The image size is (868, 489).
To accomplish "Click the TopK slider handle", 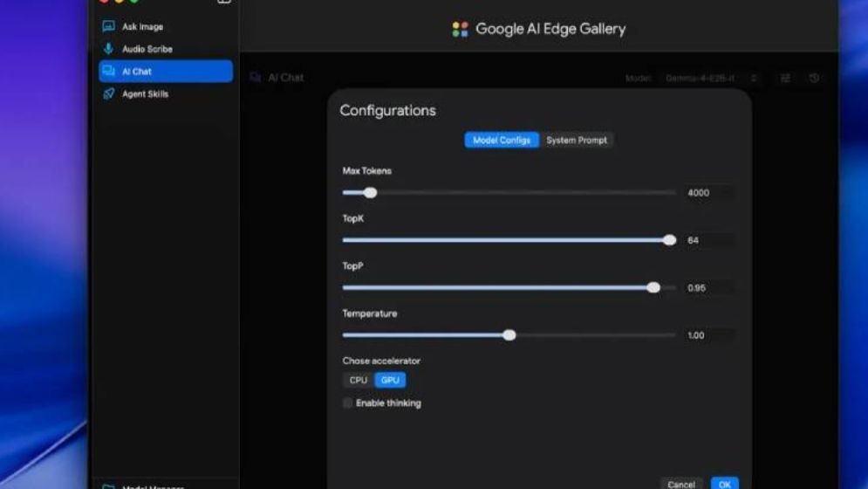I will pyautogui.click(x=669, y=240).
